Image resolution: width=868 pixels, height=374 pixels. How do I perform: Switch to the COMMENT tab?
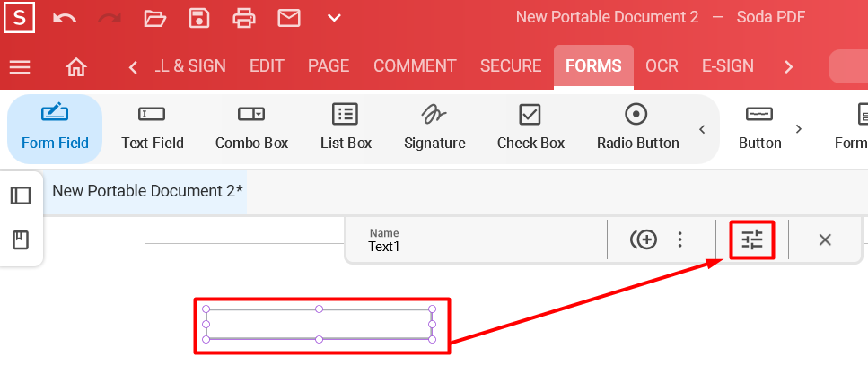[415, 66]
